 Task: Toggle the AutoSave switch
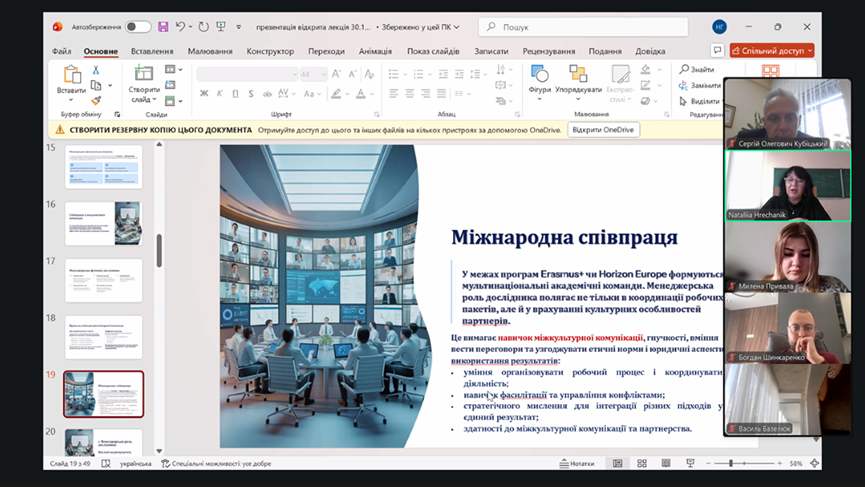tap(138, 27)
